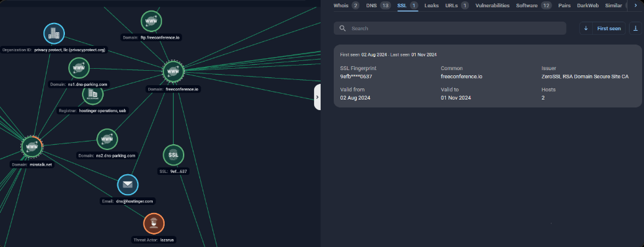The height and width of the screenshot is (247, 644).
Task: Click the 'Domain: mirotalk.net' label
Action: (31, 164)
